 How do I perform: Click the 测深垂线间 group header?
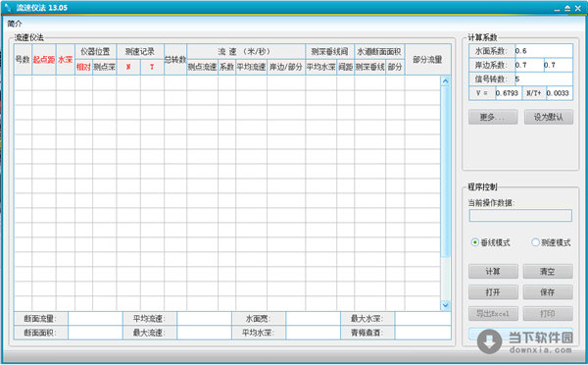329,51
